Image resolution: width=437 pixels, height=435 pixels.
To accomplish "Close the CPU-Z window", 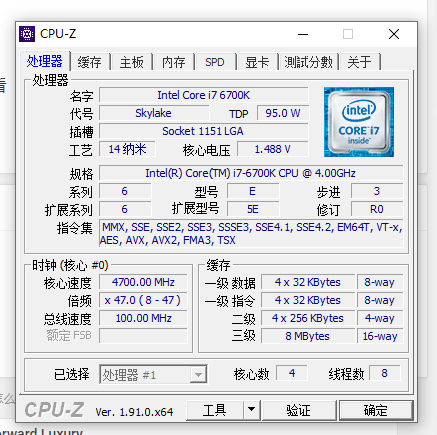I will (394, 34).
